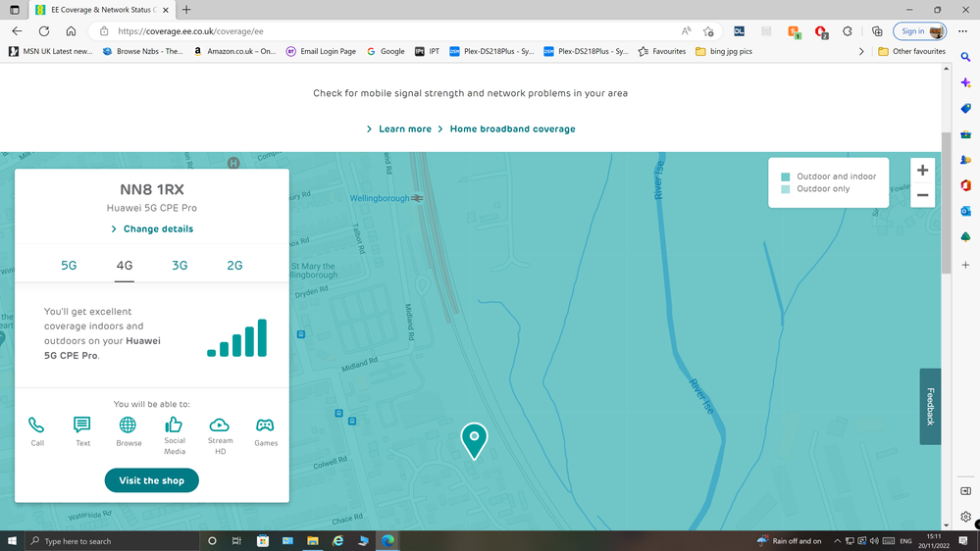Open Amazon.co.uk bookmark
Screen dimensions: 980x551
coord(234,51)
